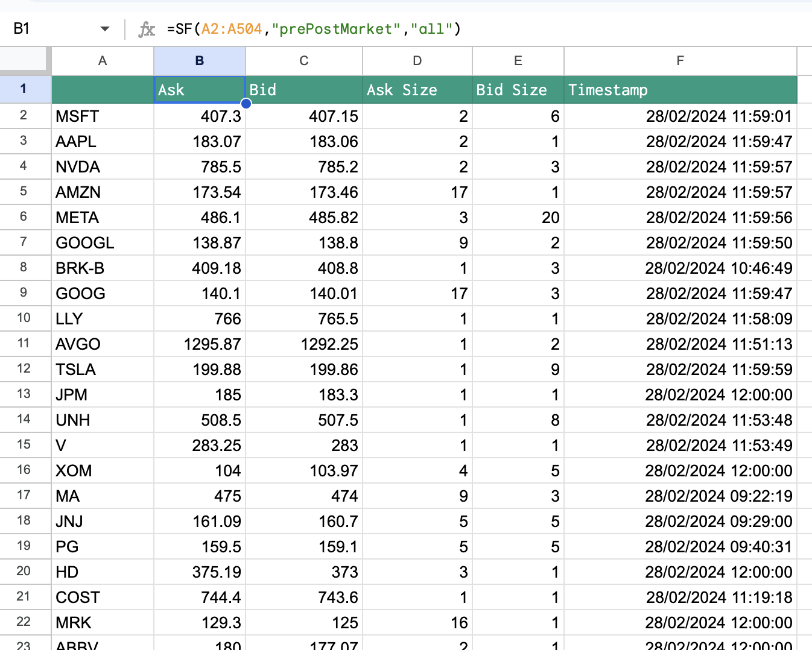This screenshot has width=812, height=650.
Task: Click into the formula bar with the SF formula
Action: (483, 29)
